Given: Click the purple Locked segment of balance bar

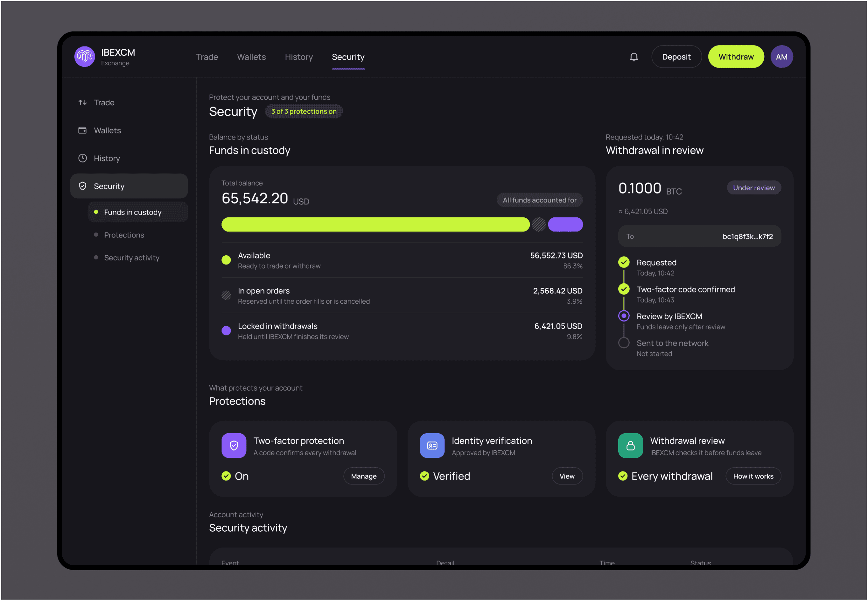Looking at the screenshot, I should (565, 224).
